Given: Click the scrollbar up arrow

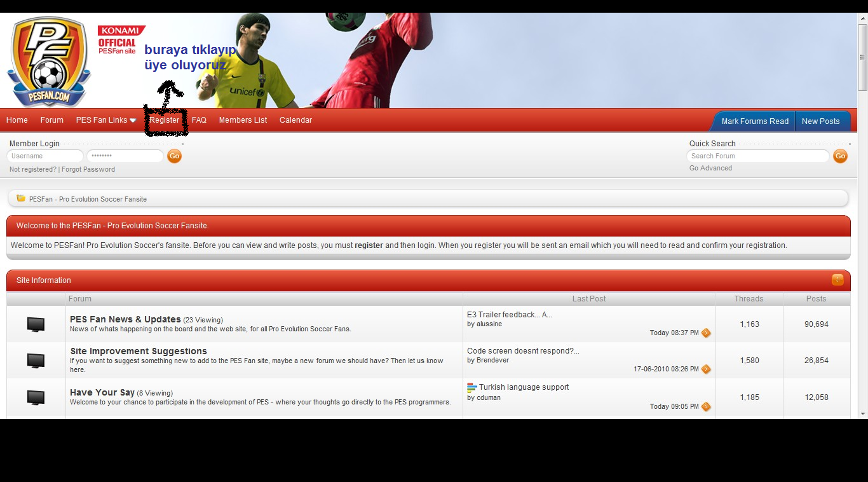Looking at the screenshot, I should tap(862, 17).
